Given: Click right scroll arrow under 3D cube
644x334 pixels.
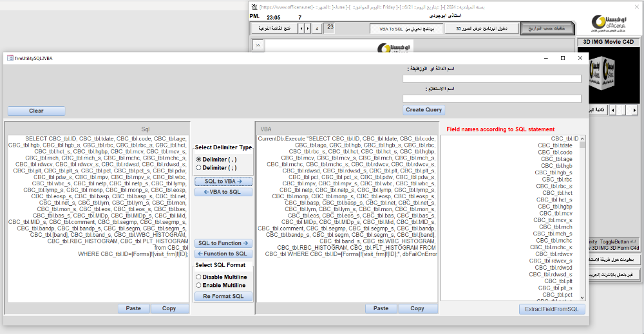Looking at the screenshot, I should [x=634, y=110].
